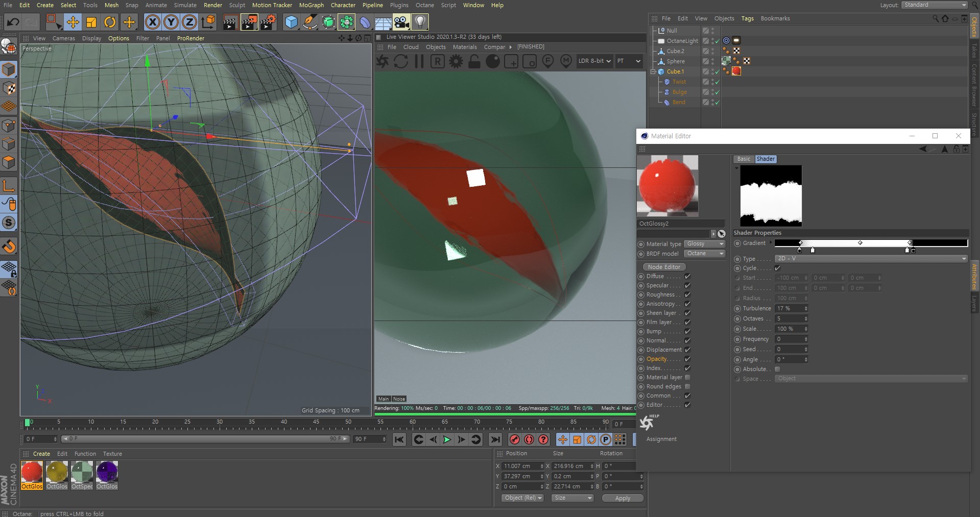Select the Rotate tool
980x517 pixels.
pyautogui.click(x=110, y=22)
